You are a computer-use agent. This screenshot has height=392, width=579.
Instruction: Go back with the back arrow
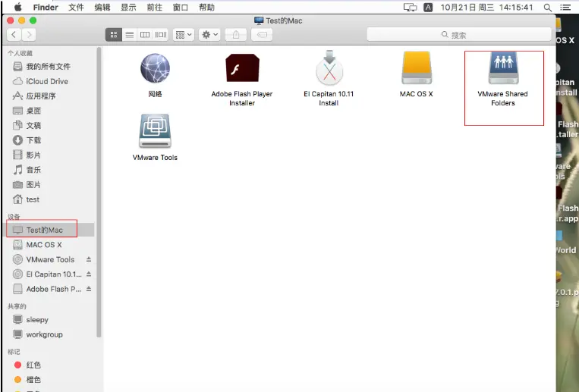14,35
